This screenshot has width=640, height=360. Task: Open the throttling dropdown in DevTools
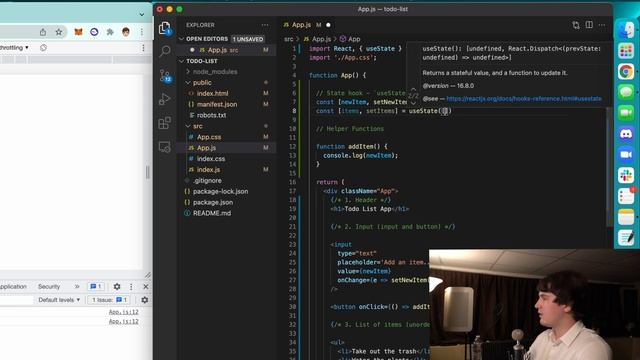point(14,48)
